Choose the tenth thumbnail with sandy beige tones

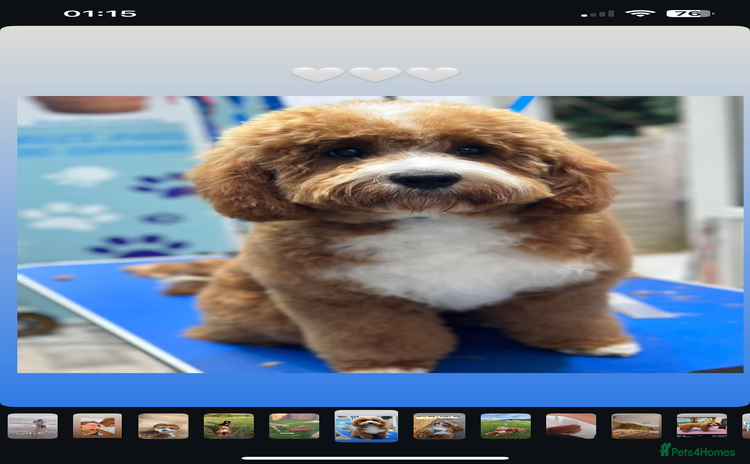point(636,426)
